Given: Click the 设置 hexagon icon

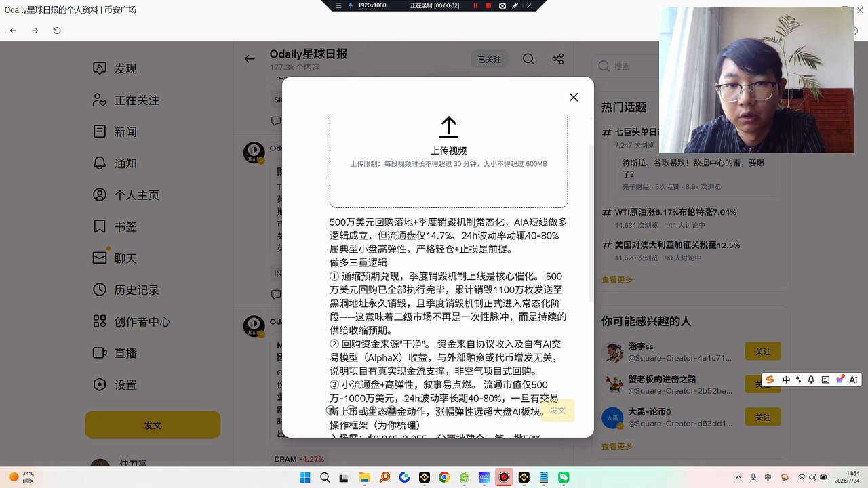Looking at the screenshot, I should tap(100, 384).
